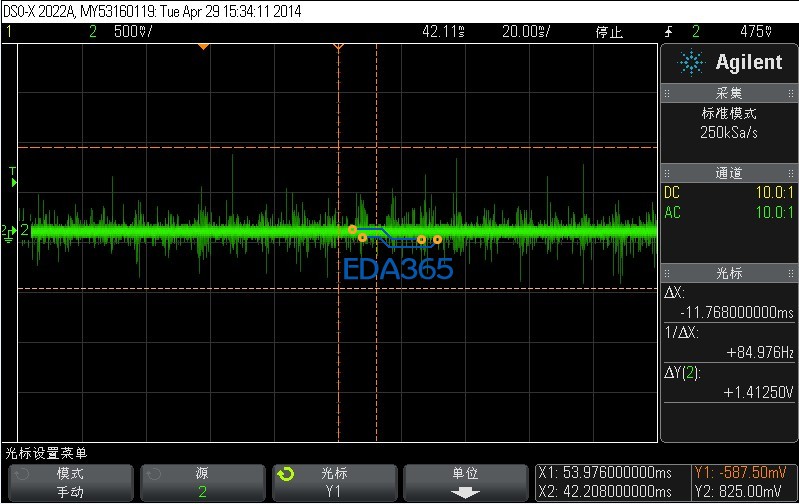Select the 源 source softkey showing 2
799x504 pixels.
202,483
